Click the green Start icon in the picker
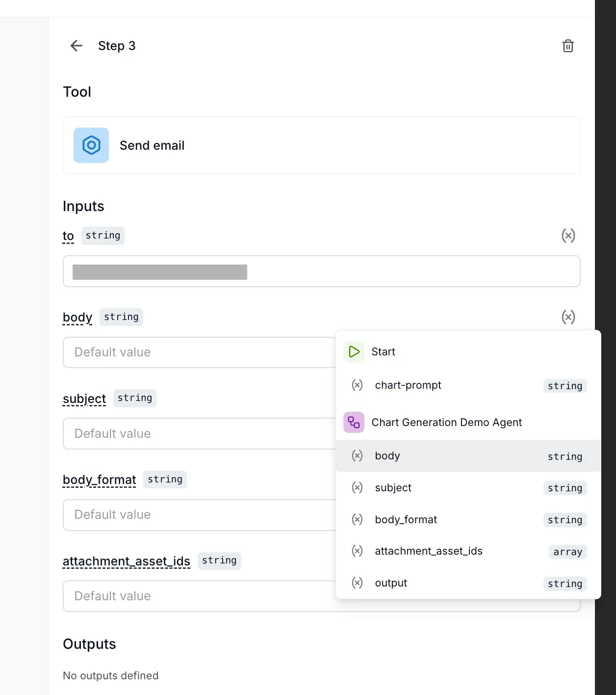Image resolution: width=616 pixels, height=695 pixels. point(353,351)
